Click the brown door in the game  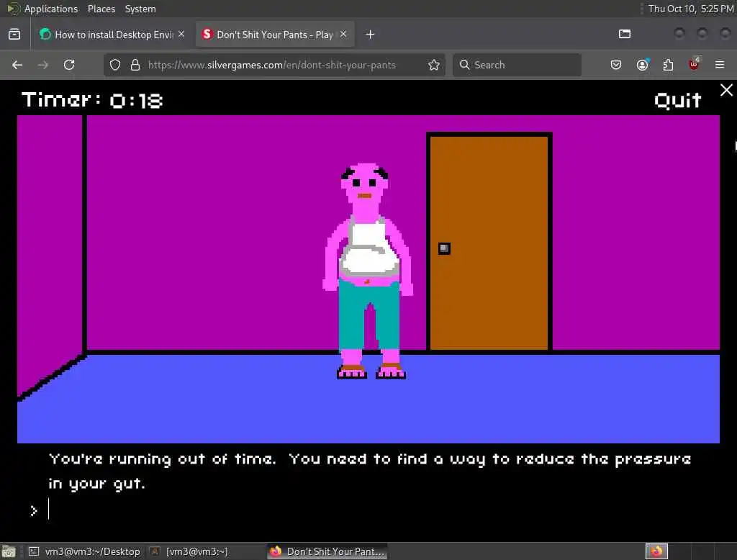[489, 242]
